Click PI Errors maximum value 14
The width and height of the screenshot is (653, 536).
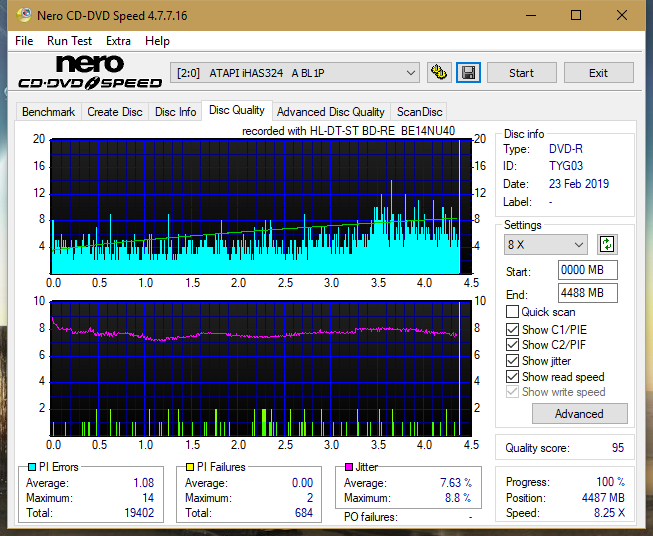[148, 498]
